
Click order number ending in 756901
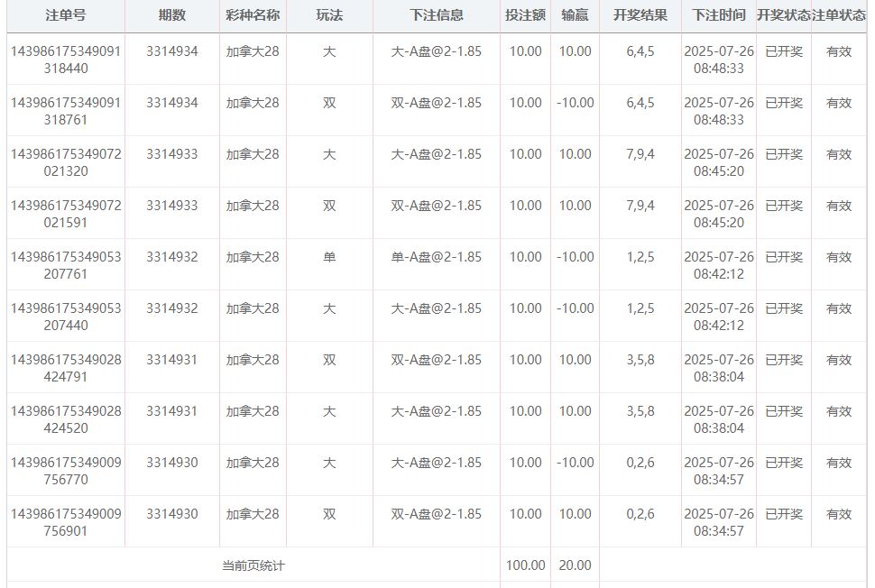[x=66, y=522]
